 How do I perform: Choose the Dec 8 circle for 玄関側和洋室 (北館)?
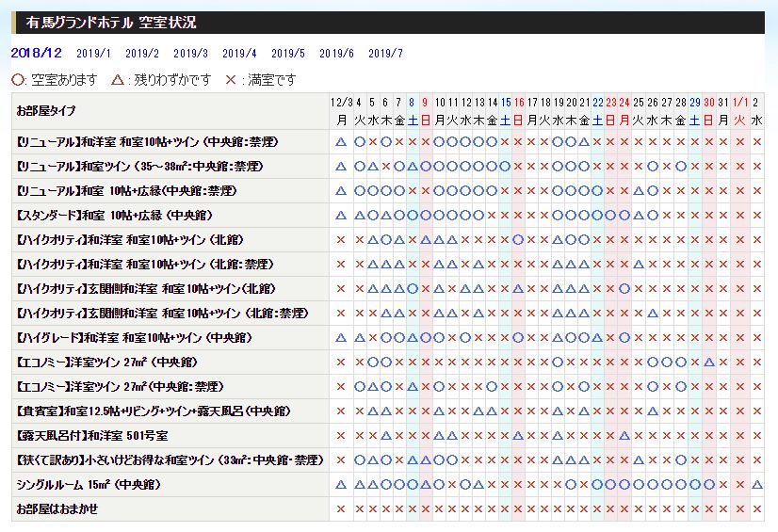(x=413, y=288)
